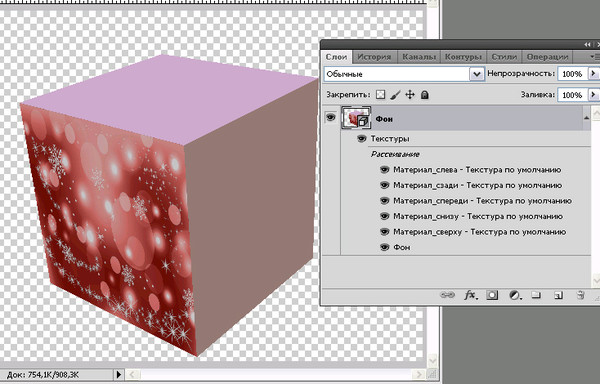Hide the Материал_слева texture

pos(385,169)
